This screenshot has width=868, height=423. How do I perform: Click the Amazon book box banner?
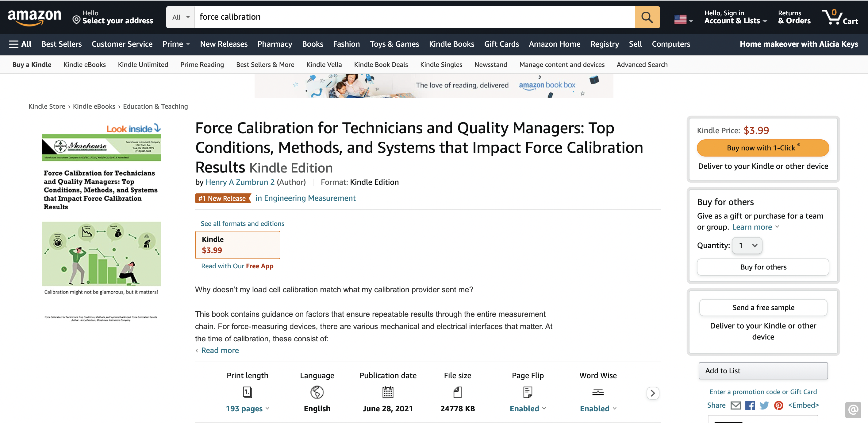click(x=434, y=86)
